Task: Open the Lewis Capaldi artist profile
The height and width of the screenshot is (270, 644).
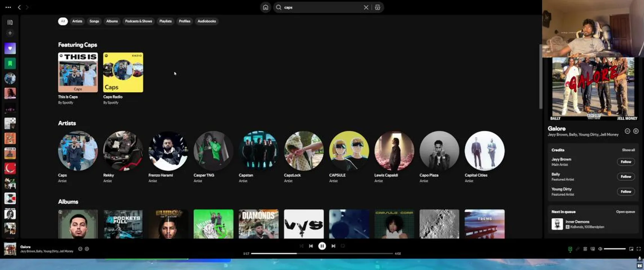Action: (x=394, y=157)
